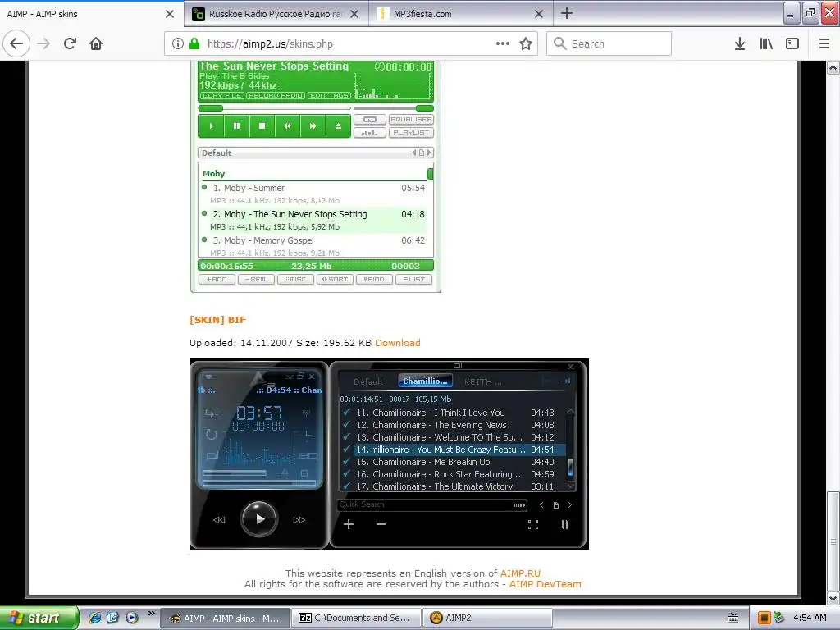This screenshot has height=630, width=840.
Task: Close the MP3fiesta.com tab
Action: (x=539, y=14)
